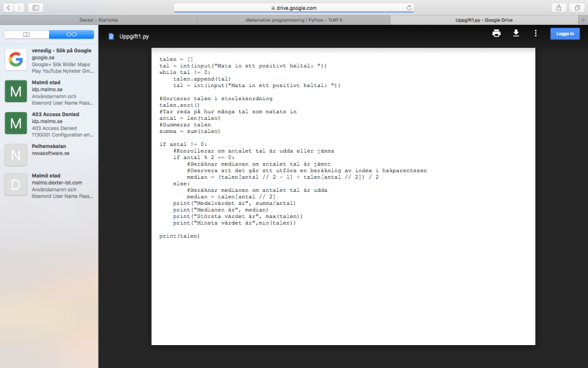Show all tabs overview icon
588x368 pixels.
coord(577,8)
